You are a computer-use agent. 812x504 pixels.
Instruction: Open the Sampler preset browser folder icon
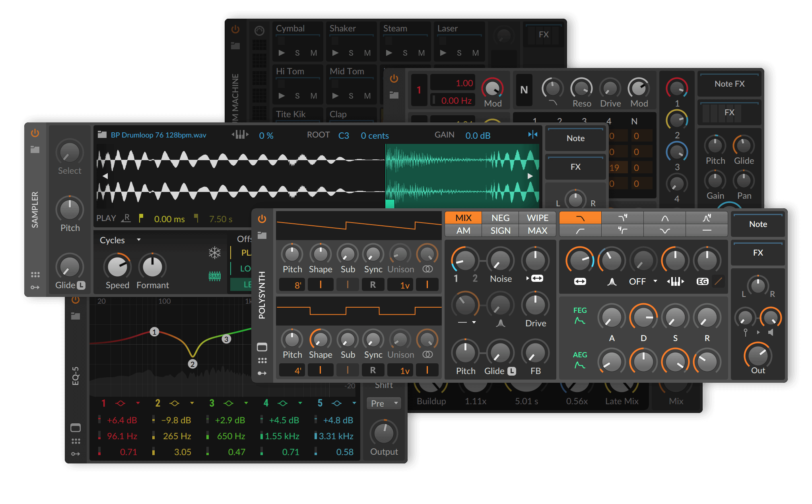pos(35,149)
